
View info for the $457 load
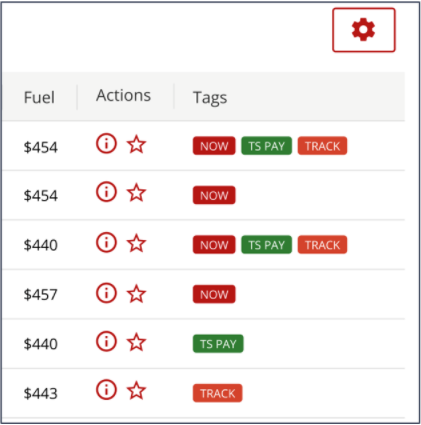click(106, 293)
